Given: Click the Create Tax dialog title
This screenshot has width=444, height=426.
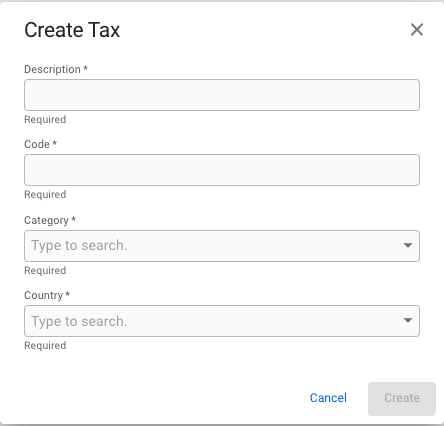Looking at the screenshot, I should coord(72,30).
